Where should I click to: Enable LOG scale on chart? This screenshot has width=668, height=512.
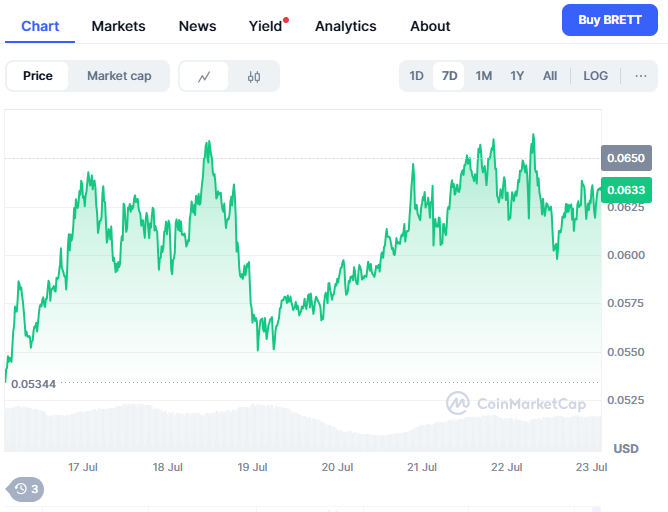(595, 75)
